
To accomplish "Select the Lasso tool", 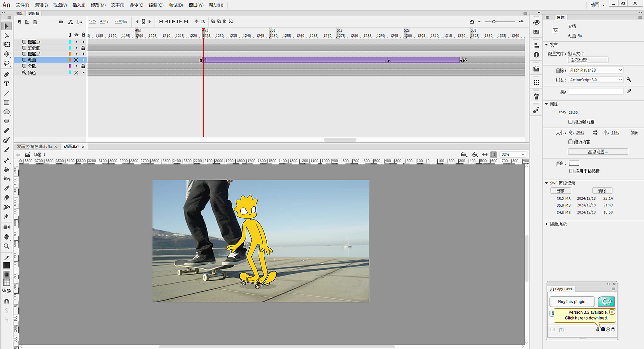I will (7, 64).
